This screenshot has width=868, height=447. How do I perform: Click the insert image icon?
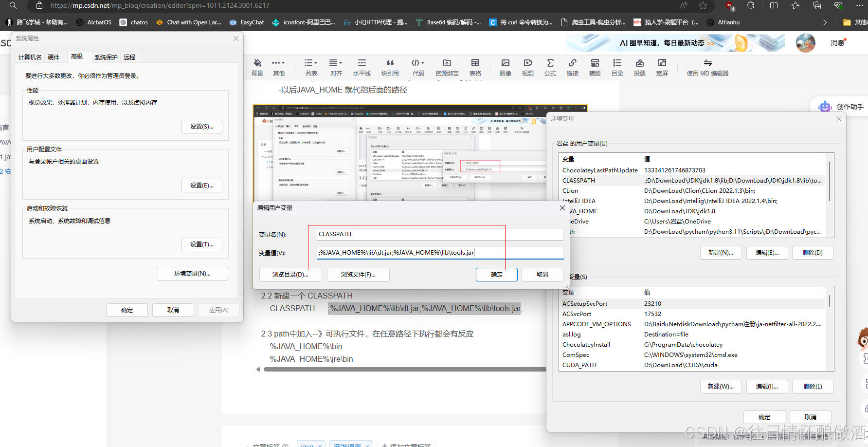coord(506,63)
